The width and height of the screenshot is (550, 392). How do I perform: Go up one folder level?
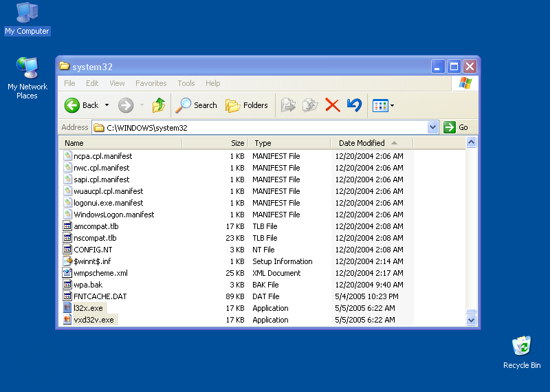(159, 105)
